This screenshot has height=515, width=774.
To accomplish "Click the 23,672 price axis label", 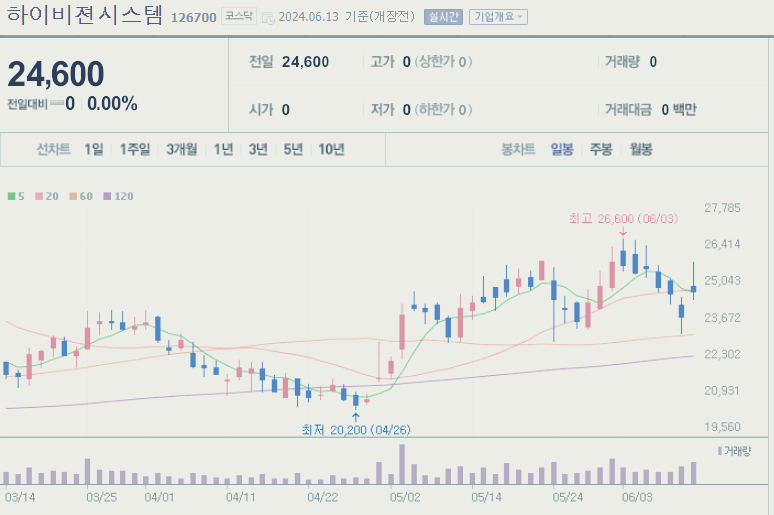I will [722, 317].
